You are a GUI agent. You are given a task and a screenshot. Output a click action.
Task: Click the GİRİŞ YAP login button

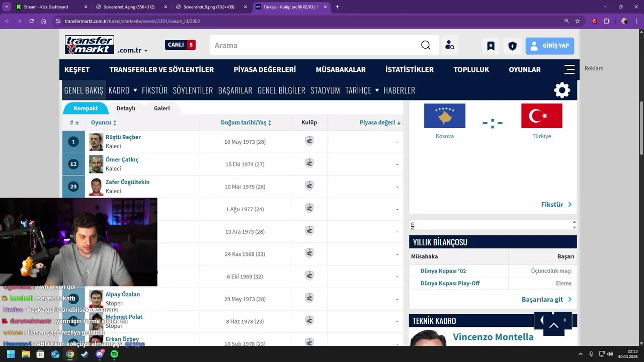tap(550, 46)
